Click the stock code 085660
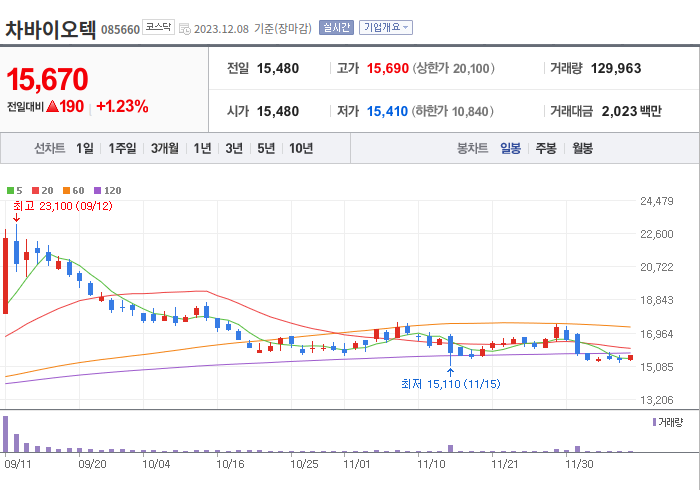Screen dimensions: 700x490 coord(121,30)
